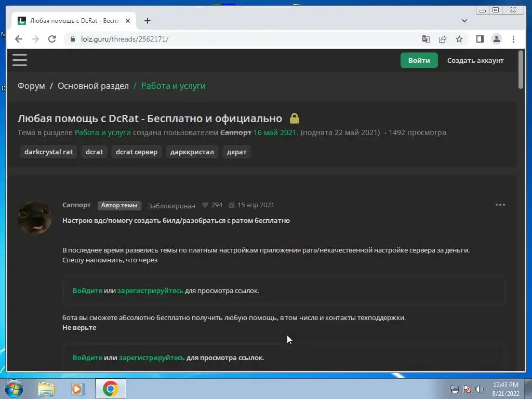This screenshot has width=532, height=399.
Task: Open Windows Media Player taskbar icon
Action: [x=78, y=389]
